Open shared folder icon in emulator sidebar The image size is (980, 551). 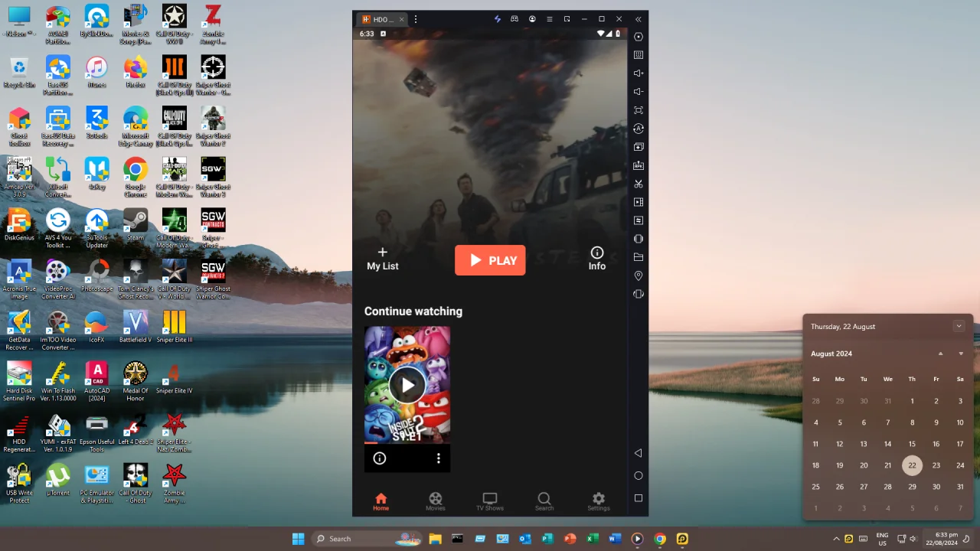[x=639, y=257]
